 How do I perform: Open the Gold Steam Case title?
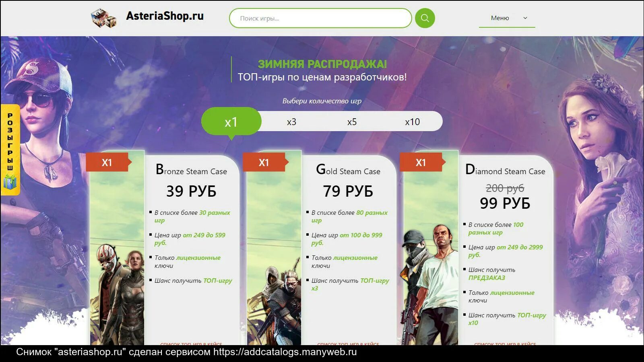point(348,170)
